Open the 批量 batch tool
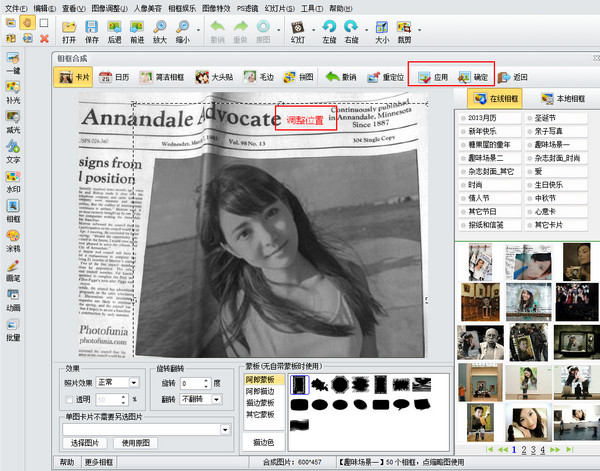Viewport: 600px width, 471px height. (13, 330)
